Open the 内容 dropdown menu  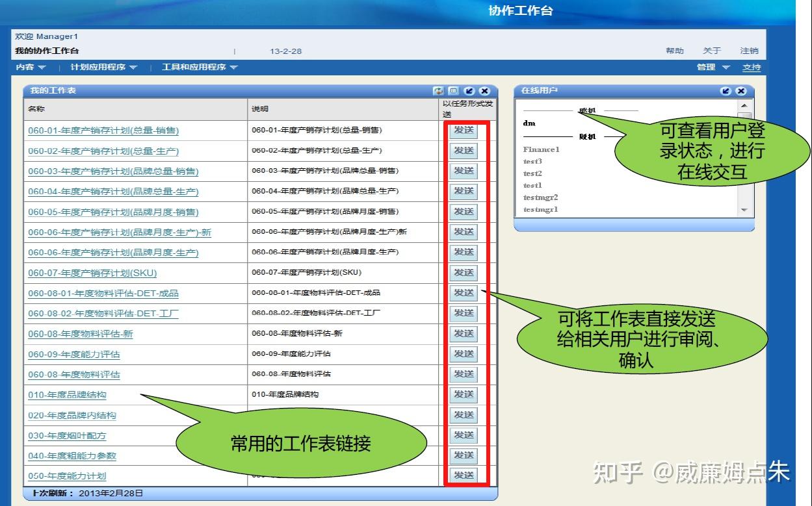point(26,67)
